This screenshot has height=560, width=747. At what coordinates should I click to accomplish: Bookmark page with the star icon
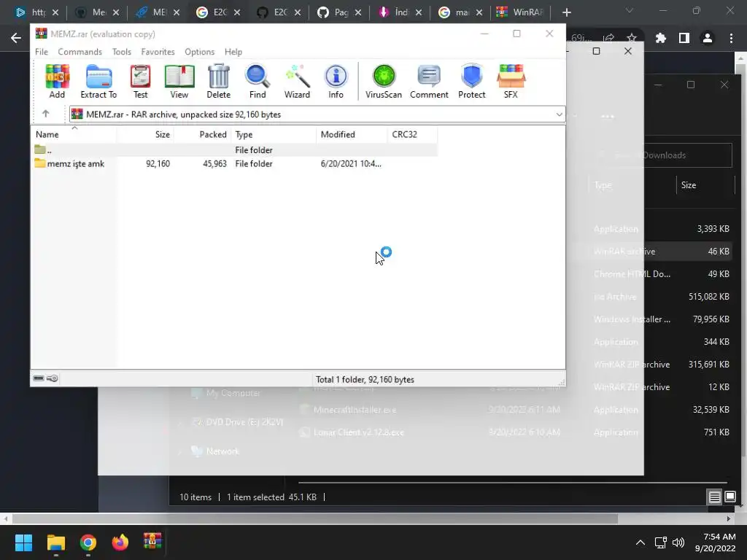[x=632, y=38]
